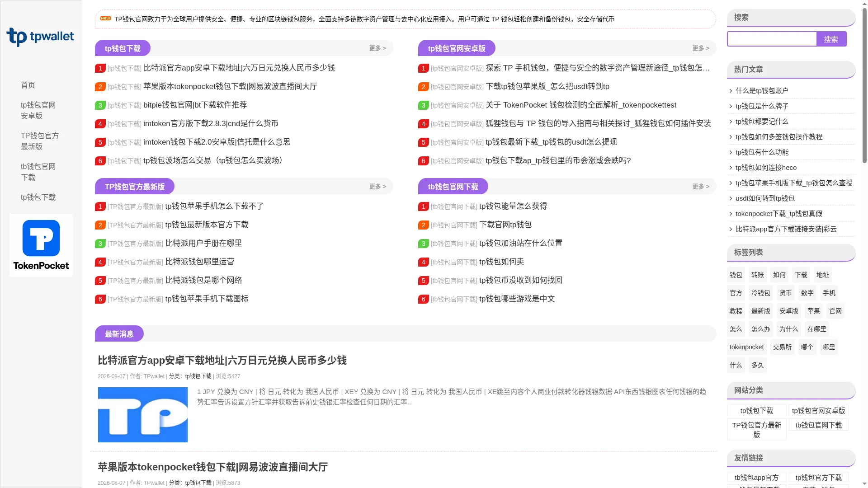Open article tp钱包苹果手机怎么下载不了
The height and width of the screenshot is (488, 868).
pos(214,206)
